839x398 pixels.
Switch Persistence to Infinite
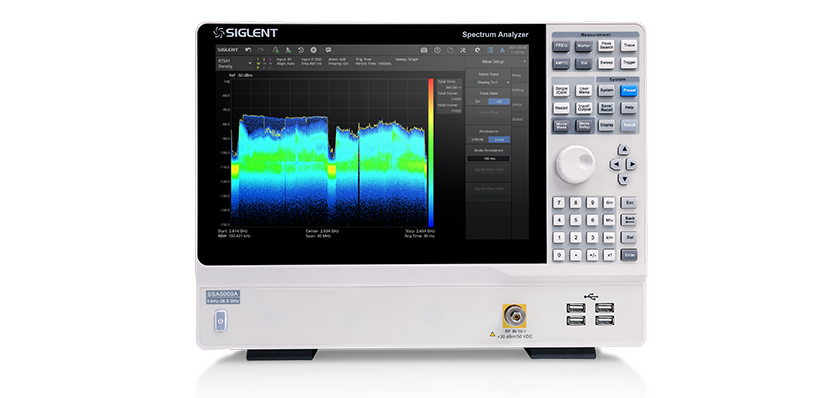coord(478,140)
